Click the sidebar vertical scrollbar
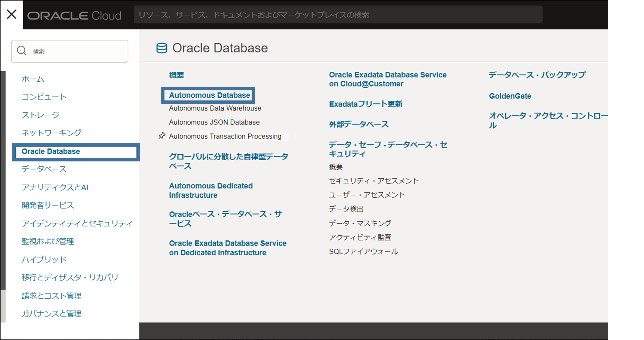 pos(3,180)
